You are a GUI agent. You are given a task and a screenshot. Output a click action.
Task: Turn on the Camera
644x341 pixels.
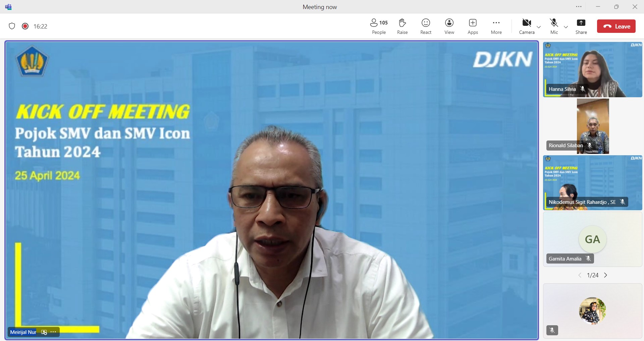click(x=527, y=26)
